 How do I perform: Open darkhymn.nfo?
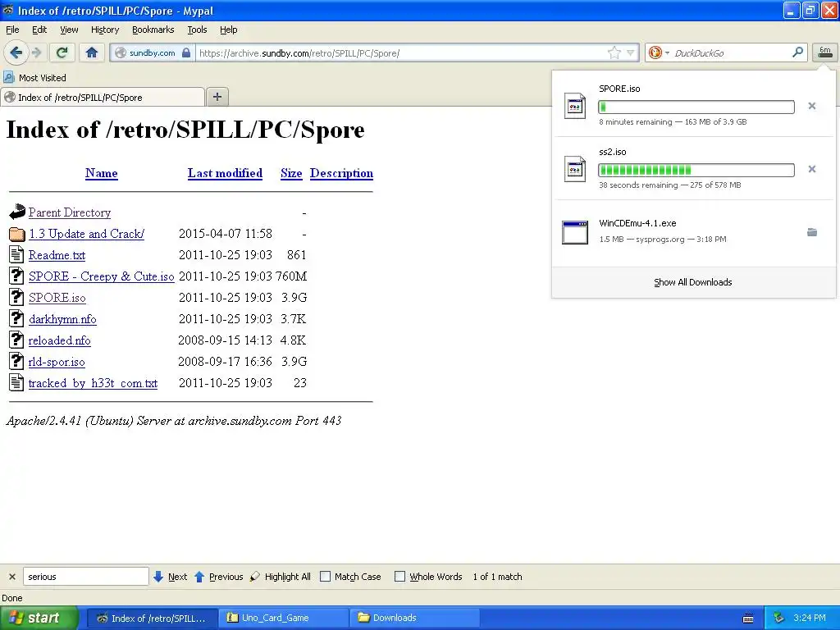pyautogui.click(x=62, y=319)
